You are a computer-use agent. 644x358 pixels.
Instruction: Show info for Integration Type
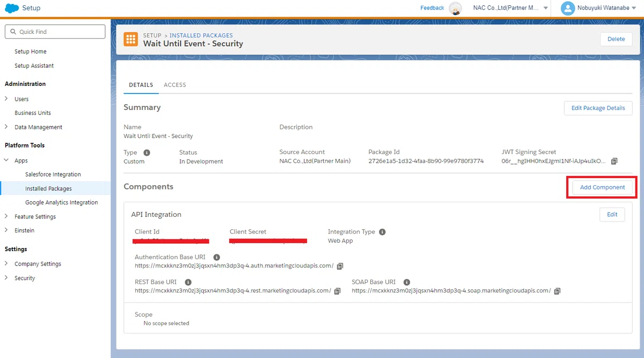[x=382, y=232]
